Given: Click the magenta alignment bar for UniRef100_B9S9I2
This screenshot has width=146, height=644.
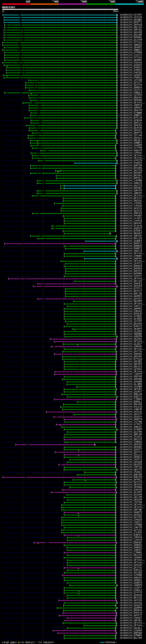Looking at the screenshot, I should pyautogui.click(x=60, y=244).
